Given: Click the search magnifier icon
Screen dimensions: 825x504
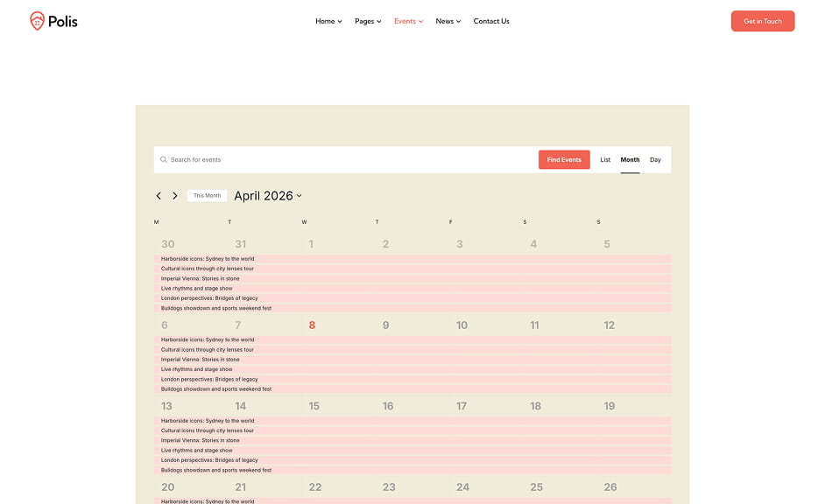Looking at the screenshot, I should [x=164, y=159].
